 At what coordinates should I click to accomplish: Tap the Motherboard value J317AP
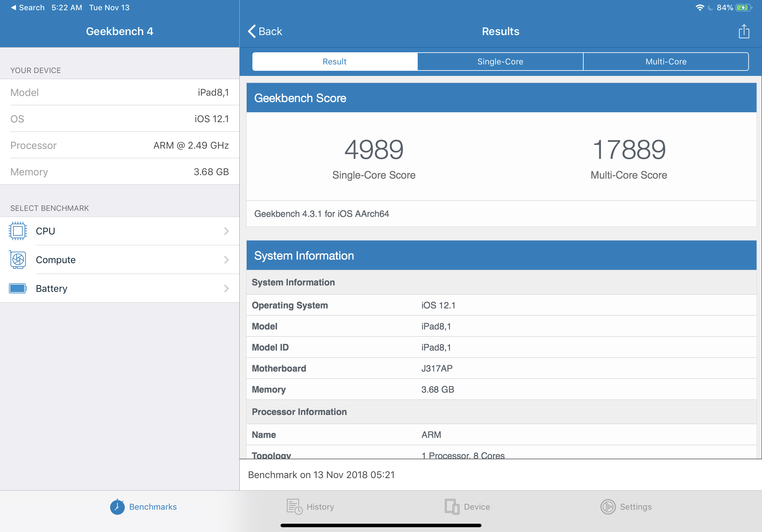tap(437, 368)
